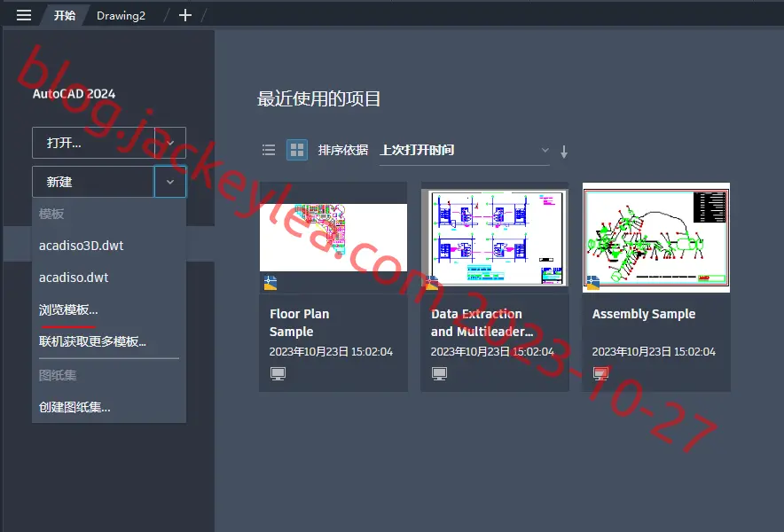Switch to the 开始 tab
The image size is (784, 532).
tap(65, 15)
